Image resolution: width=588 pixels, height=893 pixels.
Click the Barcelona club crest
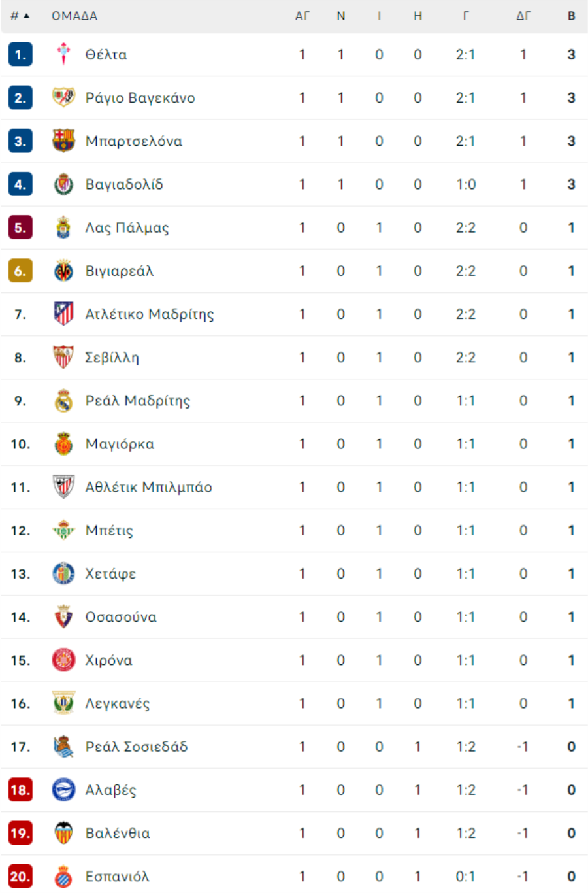click(x=63, y=141)
